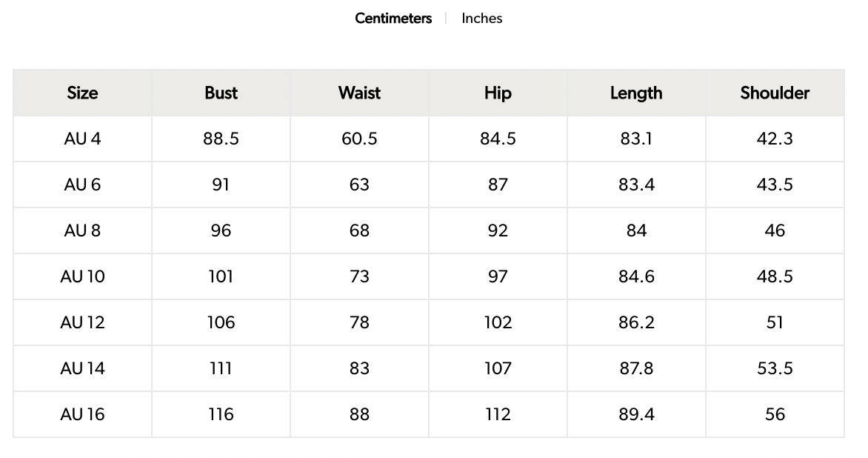Click the 88.5 bust value for AU 4

221,139
